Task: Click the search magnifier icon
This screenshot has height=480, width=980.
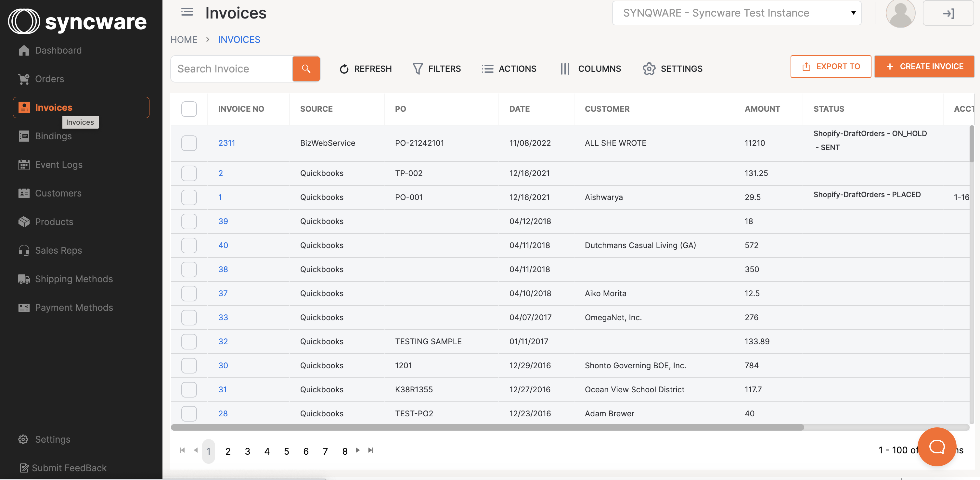Action: pos(306,69)
